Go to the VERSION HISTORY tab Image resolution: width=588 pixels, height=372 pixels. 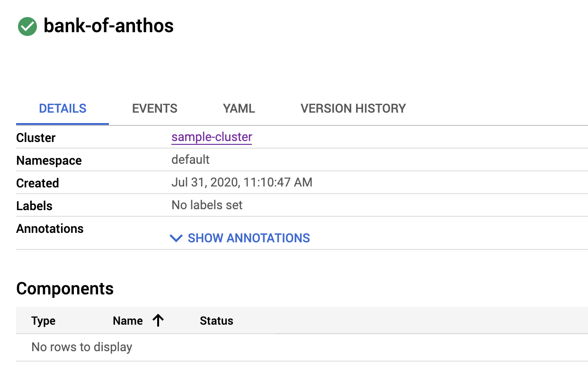(x=353, y=108)
